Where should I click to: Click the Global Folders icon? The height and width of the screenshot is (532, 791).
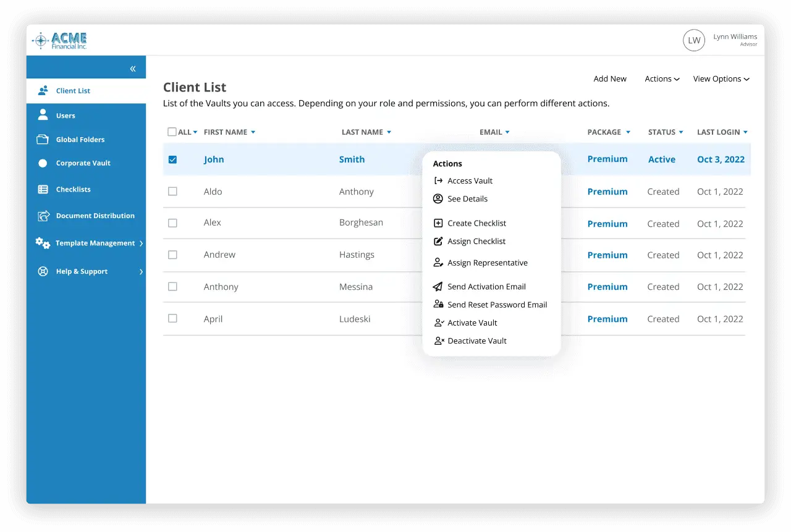point(43,140)
